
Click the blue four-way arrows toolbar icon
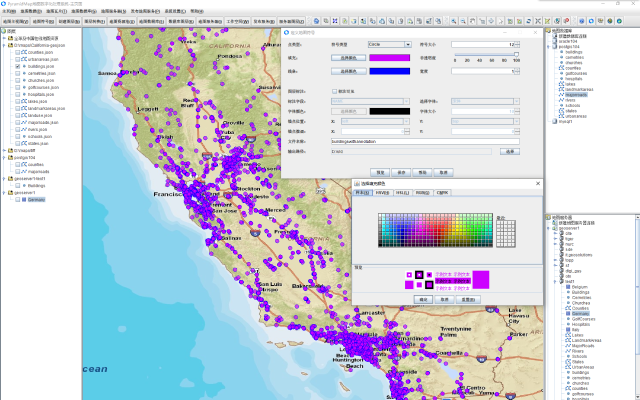pos(491,21)
